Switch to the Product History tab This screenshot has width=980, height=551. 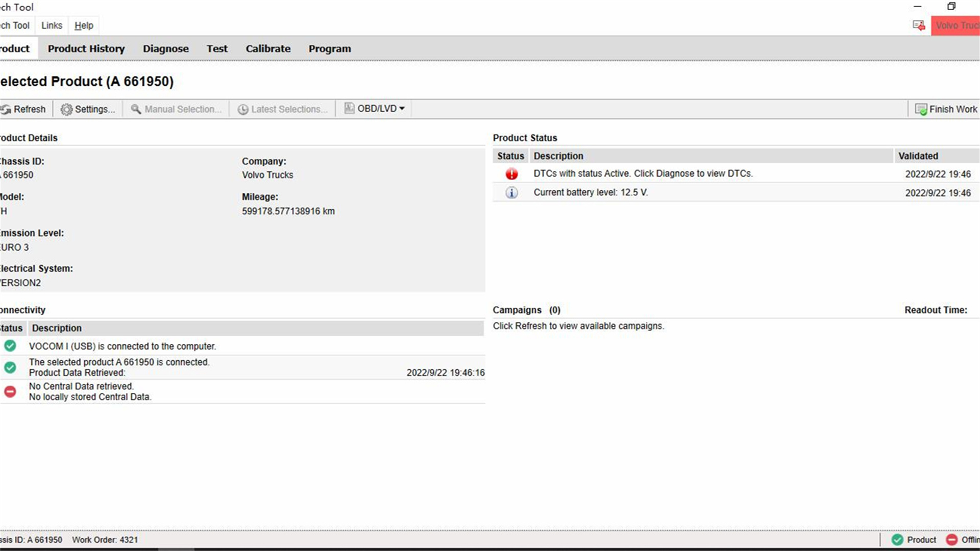tap(86, 48)
